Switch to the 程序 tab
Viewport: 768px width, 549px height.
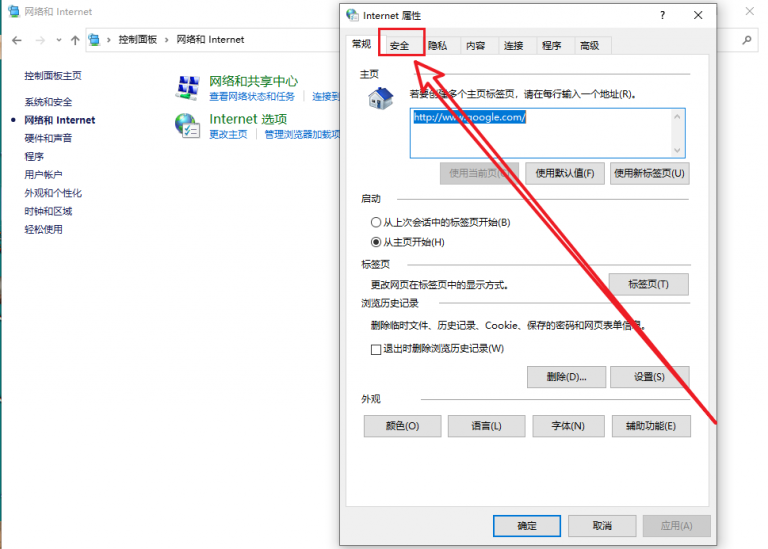click(x=552, y=46)
